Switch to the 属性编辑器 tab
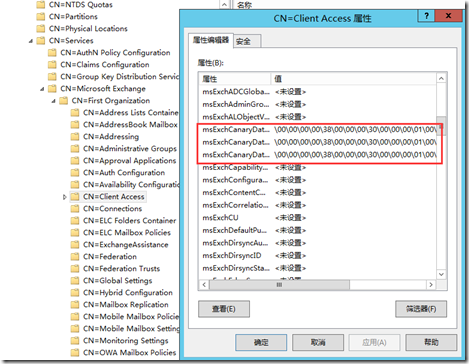 click(x=211, y=40)
